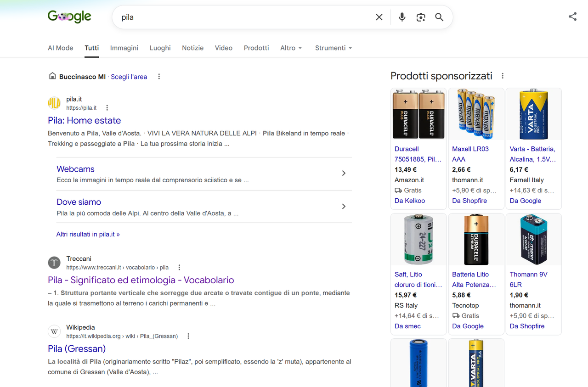The width and height of the screenshot is (588, 387).
Task: Expand the Strumenti dropdown
Action: (x=334, y=48)
